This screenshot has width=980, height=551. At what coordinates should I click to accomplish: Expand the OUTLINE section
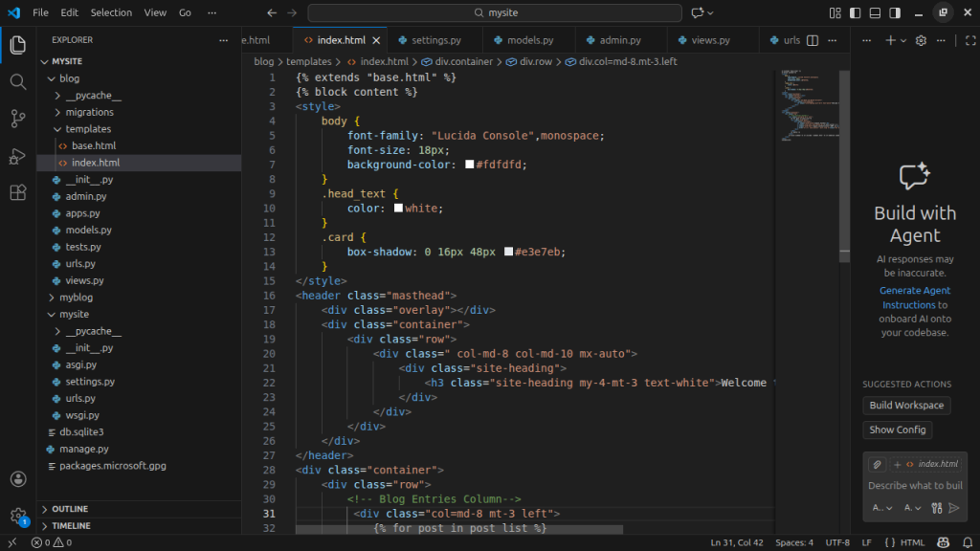[70, 509]
